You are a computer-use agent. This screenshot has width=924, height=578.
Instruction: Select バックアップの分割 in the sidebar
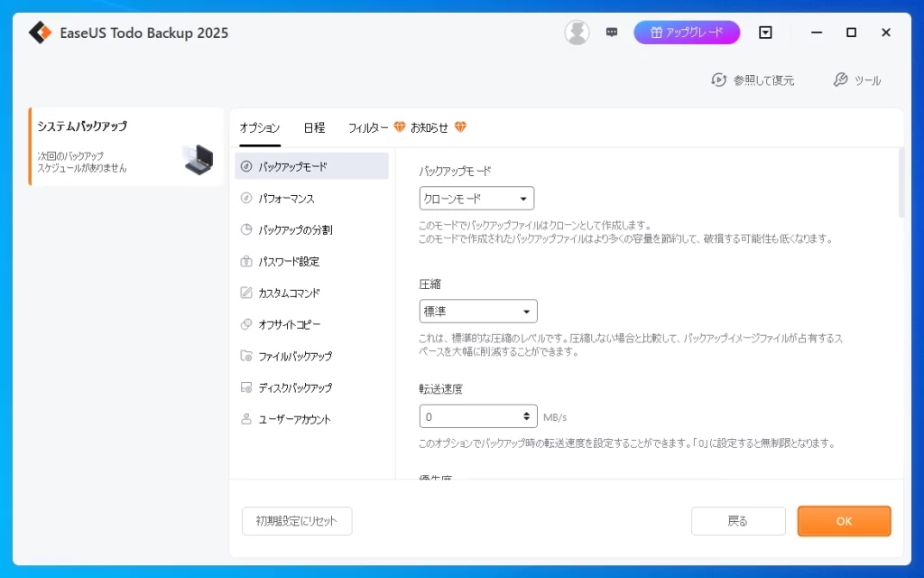(x=295, y=230)
